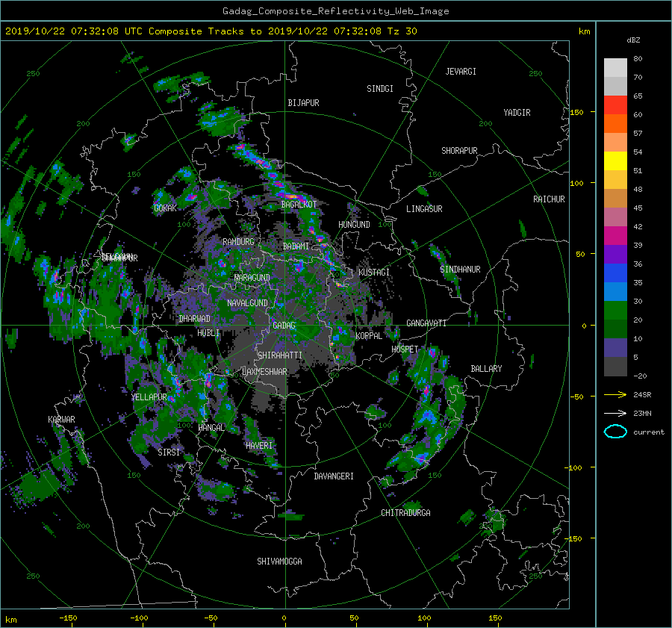Click the SHIVAMOGGA town label
672x628 pixels.
(x=279, y=562)
